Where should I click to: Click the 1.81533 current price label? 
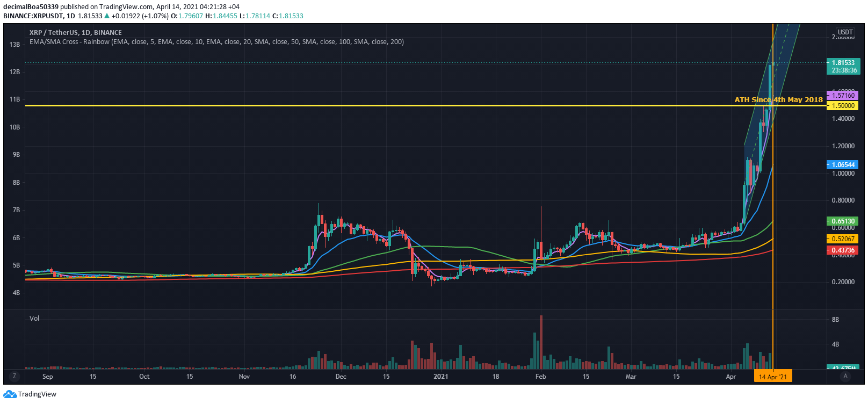843,63
